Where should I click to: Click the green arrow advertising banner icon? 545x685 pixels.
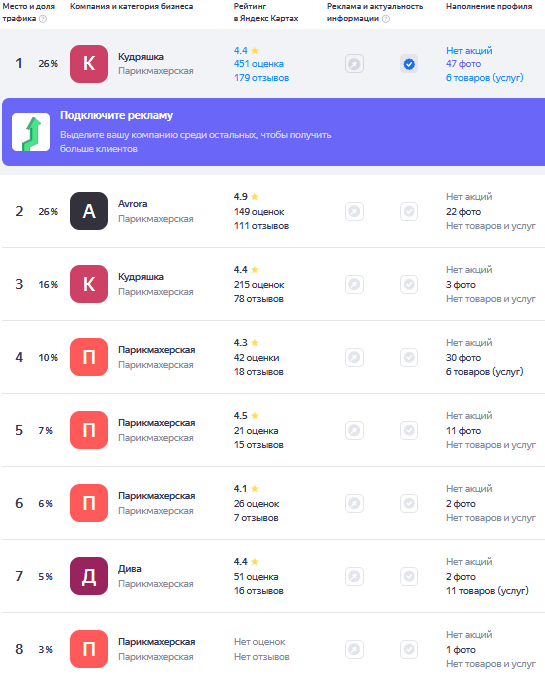(31, 132)
